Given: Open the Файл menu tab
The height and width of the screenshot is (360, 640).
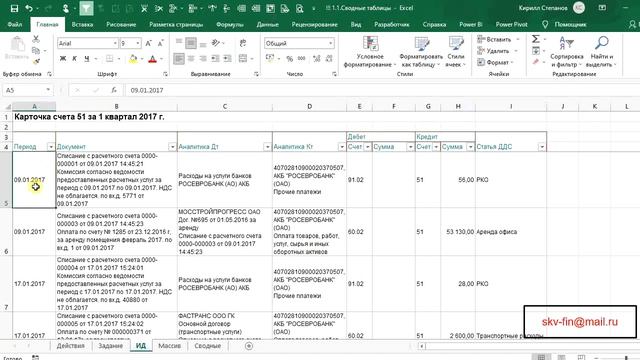Looking at the screenshot, I should click(x=15, y=24).
